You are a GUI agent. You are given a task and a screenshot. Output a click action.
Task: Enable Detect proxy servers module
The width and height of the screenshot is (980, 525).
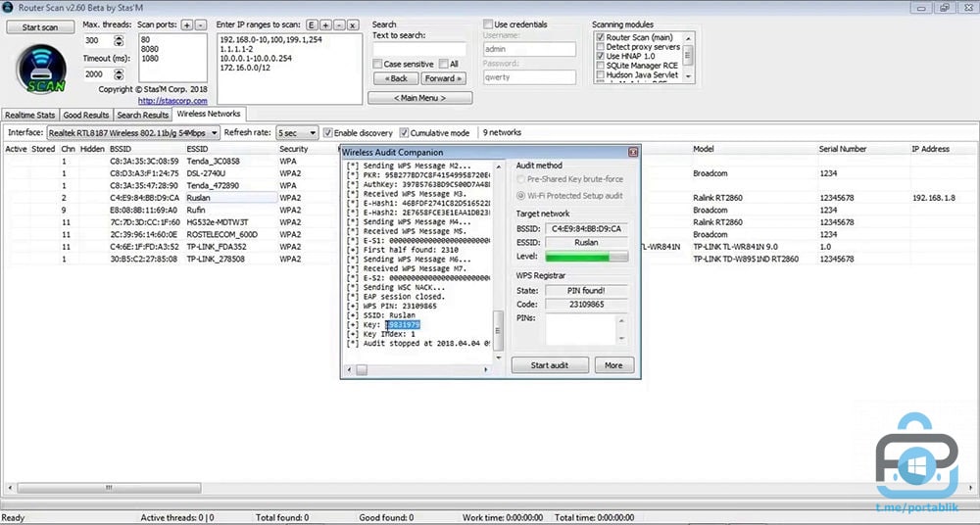click(x=601, y=47)
